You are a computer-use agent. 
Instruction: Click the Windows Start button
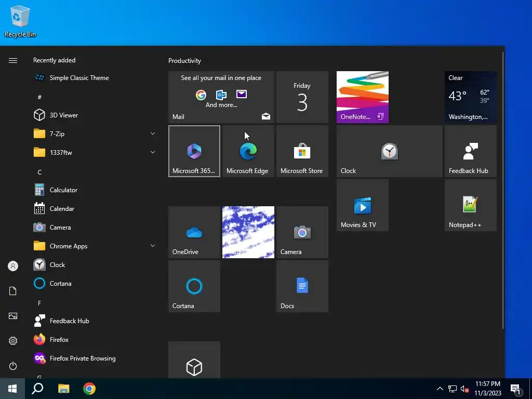tap(12, 389)
